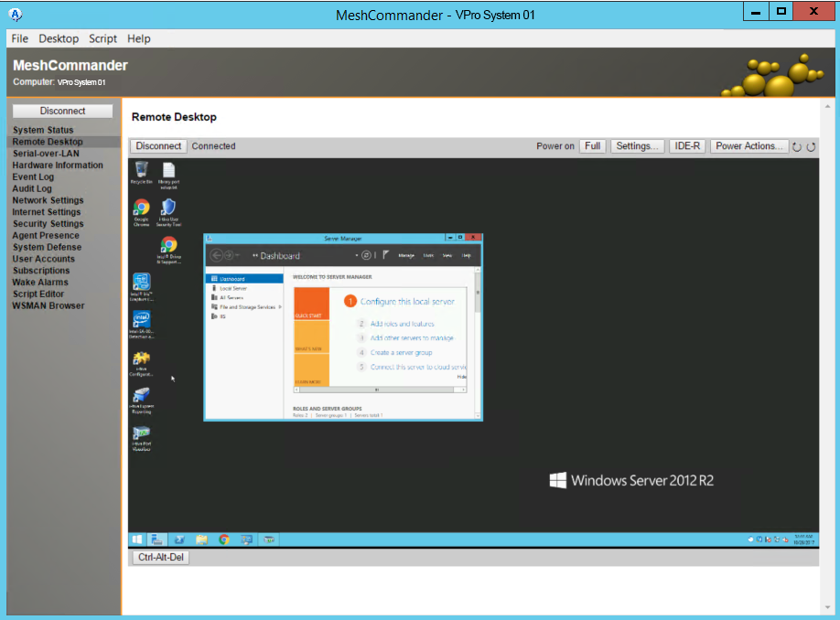The image size is (840, 620).
Task: Rotate remote display clockwise
Action: [811, 146]
